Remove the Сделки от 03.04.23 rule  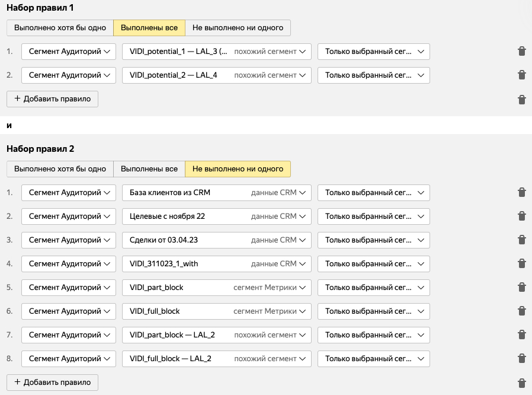(521, 240)
